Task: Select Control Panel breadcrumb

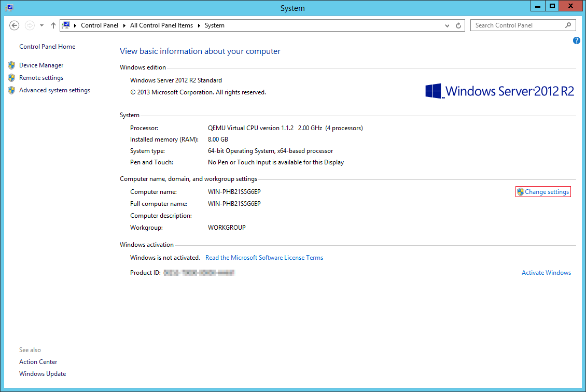Action: pyautogui.click(x=100, y=25)
